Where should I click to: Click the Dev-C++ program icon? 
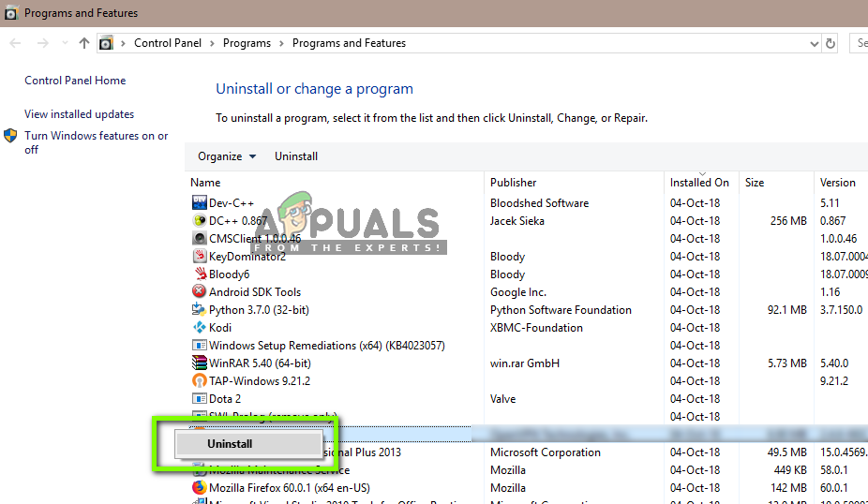coord(199,203)
